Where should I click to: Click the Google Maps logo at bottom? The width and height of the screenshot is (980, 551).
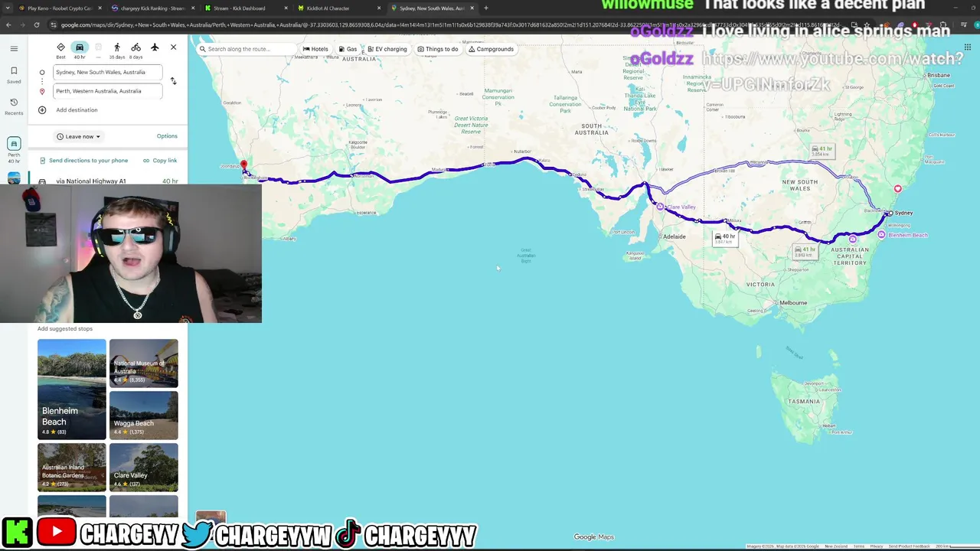click(594, 537)
